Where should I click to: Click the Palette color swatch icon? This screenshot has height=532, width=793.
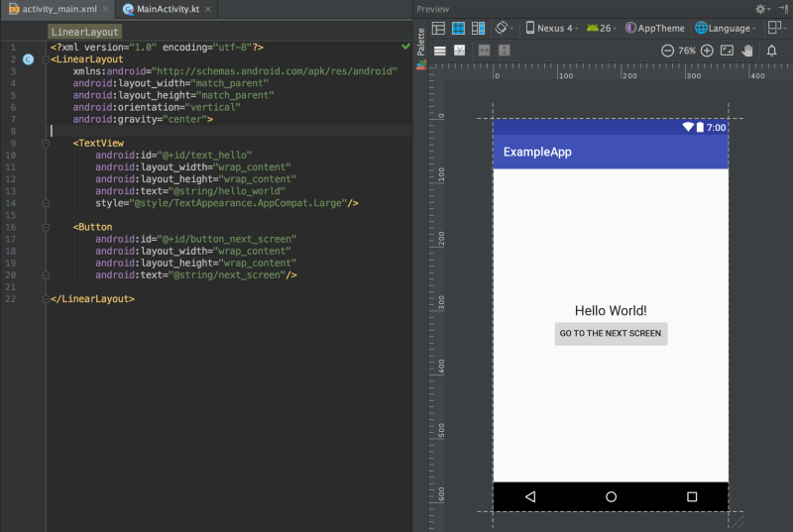[420, 64]
